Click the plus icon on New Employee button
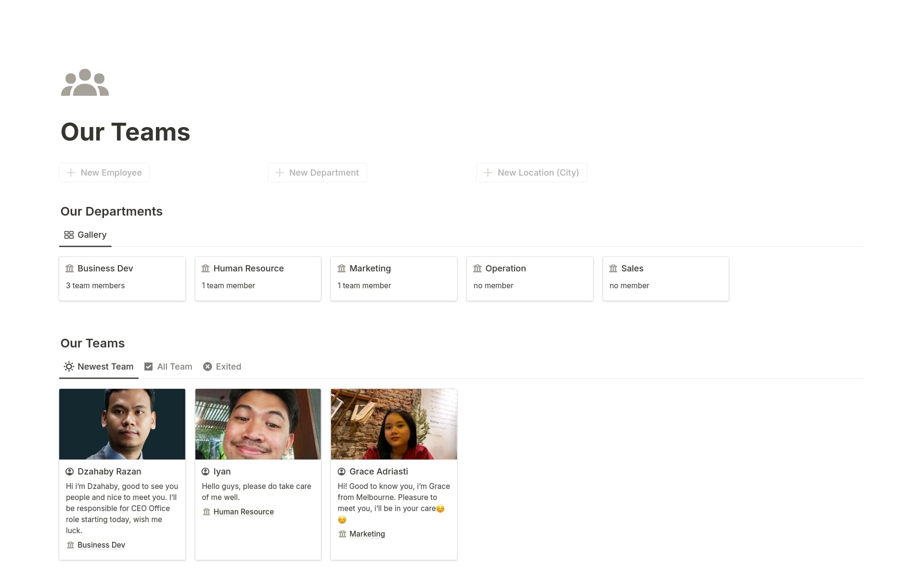This screenshot has width=924, height=577. 70,172
